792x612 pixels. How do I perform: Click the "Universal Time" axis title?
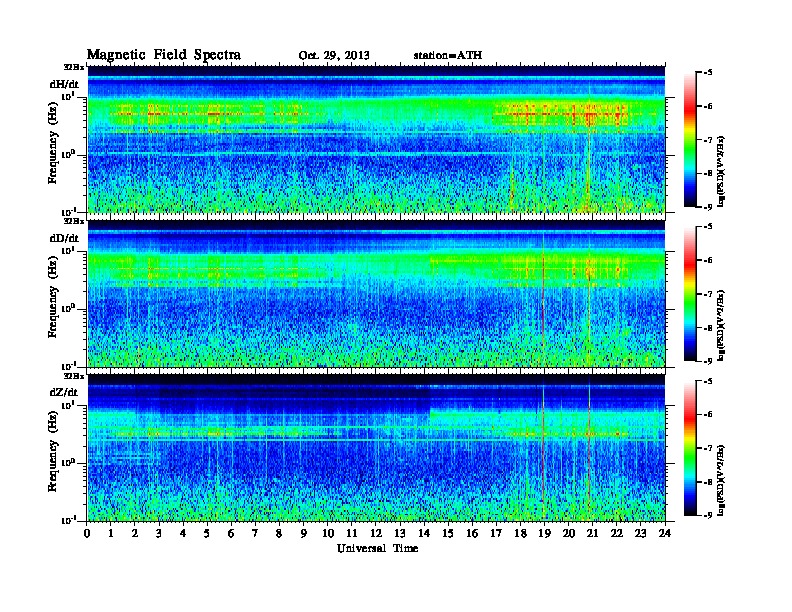pyautogui.click(x=377, y=548)
